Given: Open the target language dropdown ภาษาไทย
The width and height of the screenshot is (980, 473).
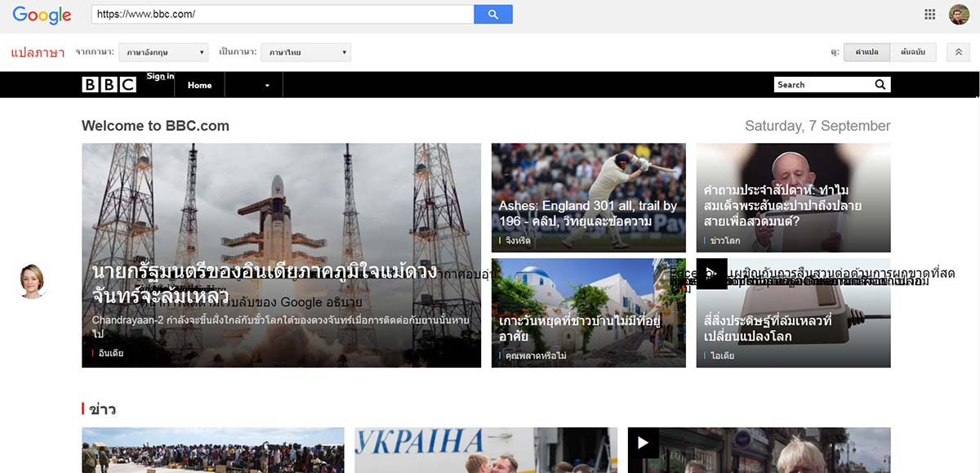Looking at the screenshot, I should coord(306,52).
